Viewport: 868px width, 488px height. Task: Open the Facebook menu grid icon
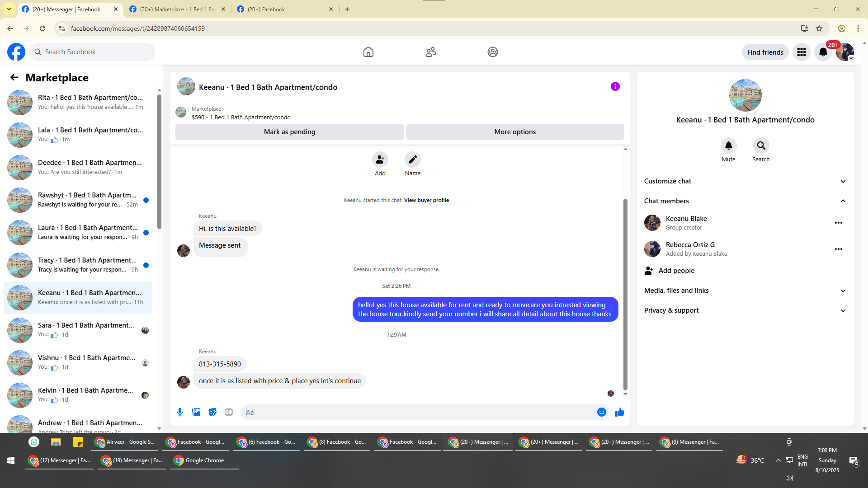pos(801,52)
